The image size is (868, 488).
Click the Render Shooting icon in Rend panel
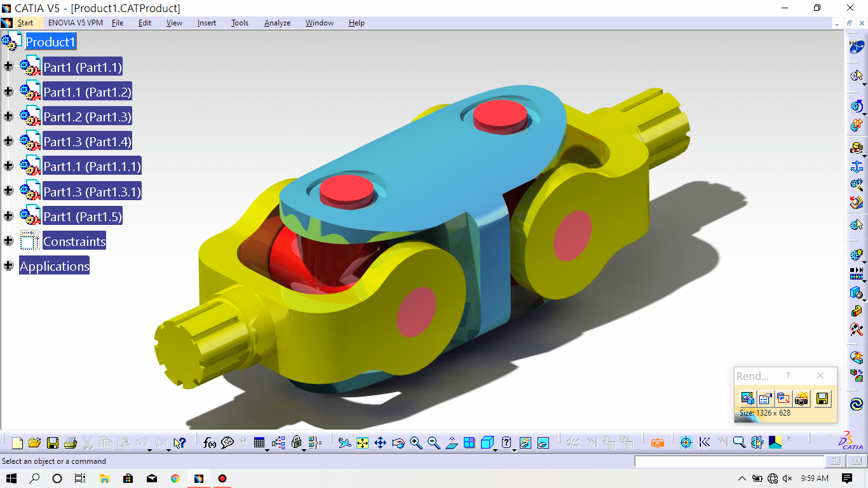[x=748, y=399]
